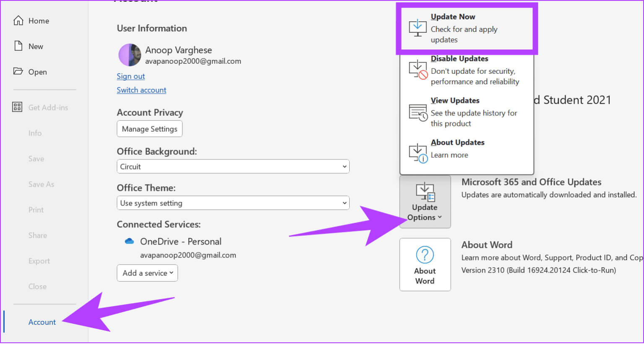Select Disable Updates menu entry
The width and height of the screenshot is (644, 344).
click(x=467, y=70)
